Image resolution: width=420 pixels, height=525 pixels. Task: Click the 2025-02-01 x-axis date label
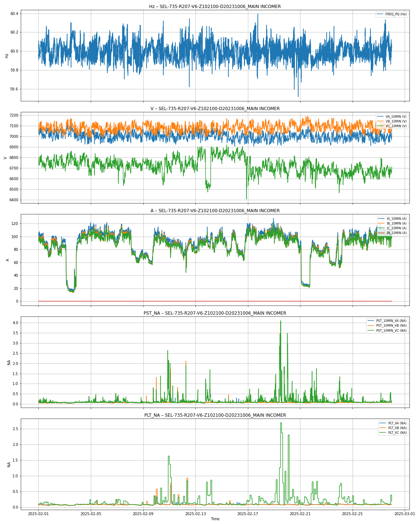point(39,514)
